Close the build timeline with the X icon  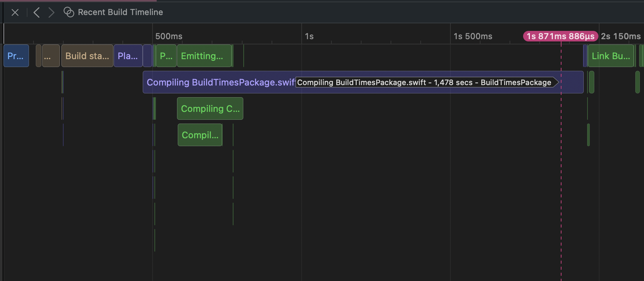coord(15,12)
